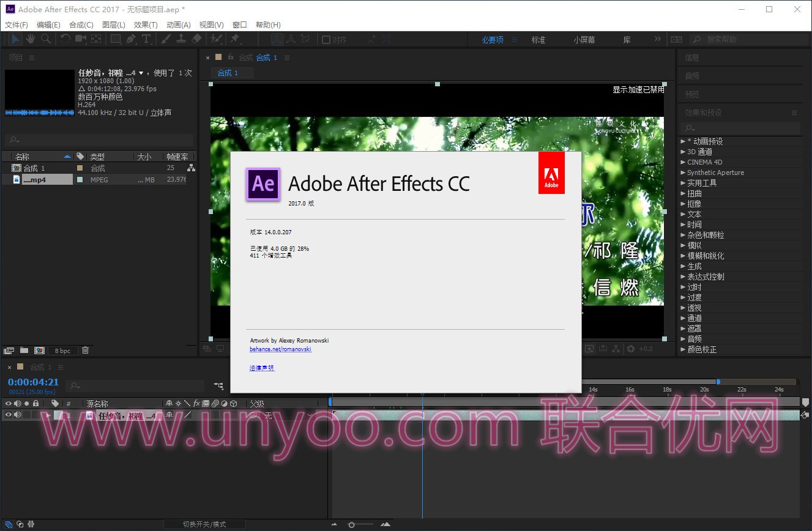The height and width of the screenshot is (531, 812).
Task: Select the Zoom magnifier tool
Action: pos(46,39)
